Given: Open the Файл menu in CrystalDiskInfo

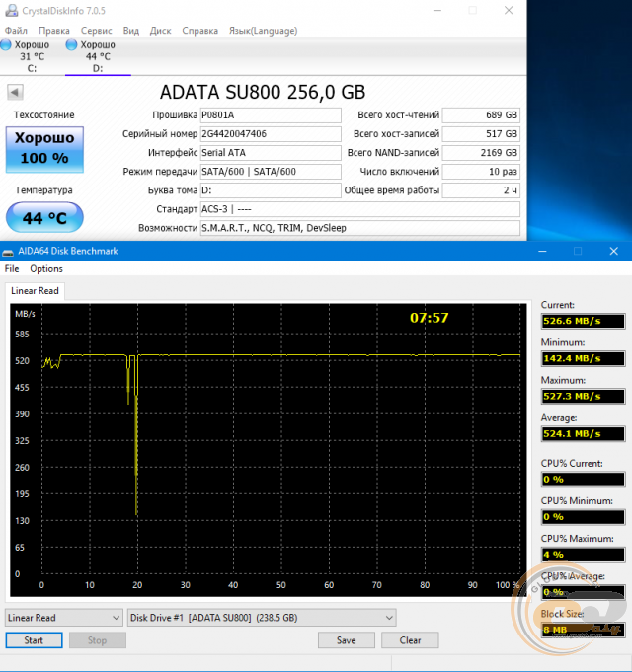Looking at the screenshot, I should click(16, 31).
